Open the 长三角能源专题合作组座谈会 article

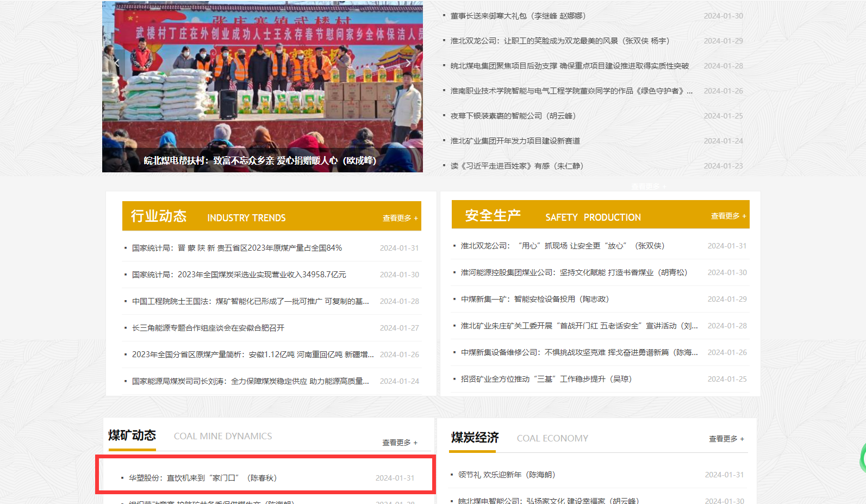point(208,328)
